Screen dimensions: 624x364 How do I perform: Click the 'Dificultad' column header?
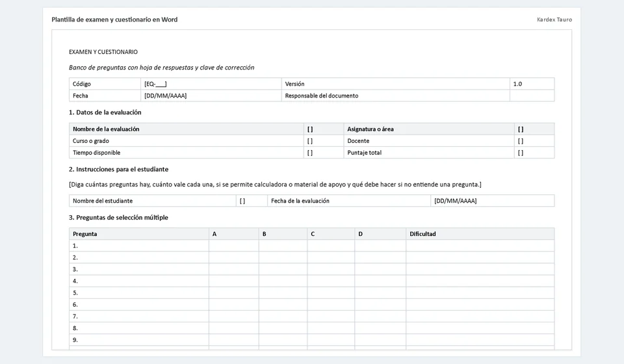click(x=480, y=234)
